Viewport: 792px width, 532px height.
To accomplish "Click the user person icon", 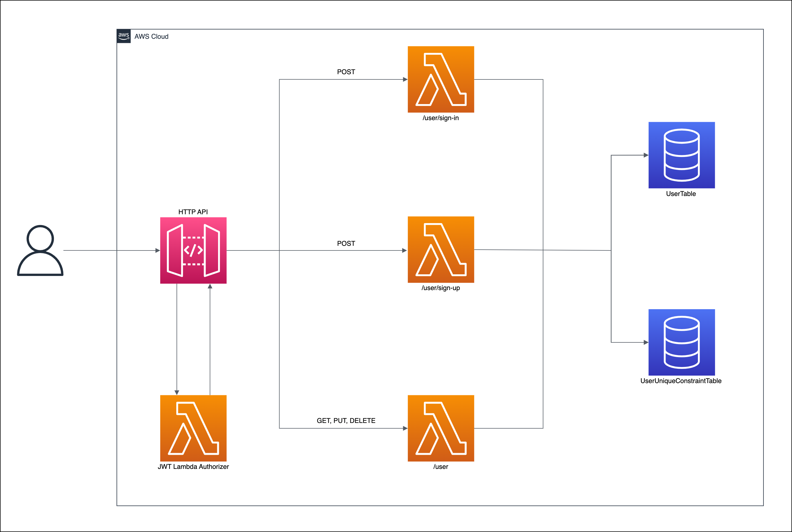I will tap(40, 250).
